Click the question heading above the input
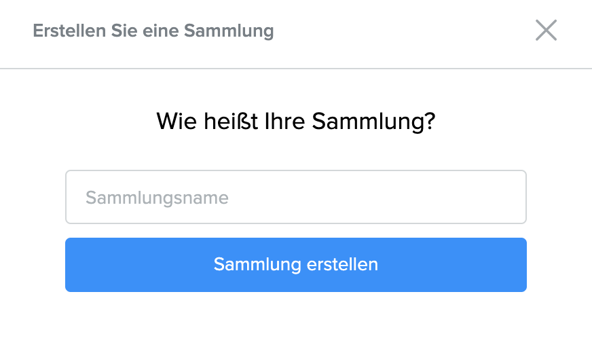Screen dimensions: 592x364 pyautogui.click(x=295, y=122)
